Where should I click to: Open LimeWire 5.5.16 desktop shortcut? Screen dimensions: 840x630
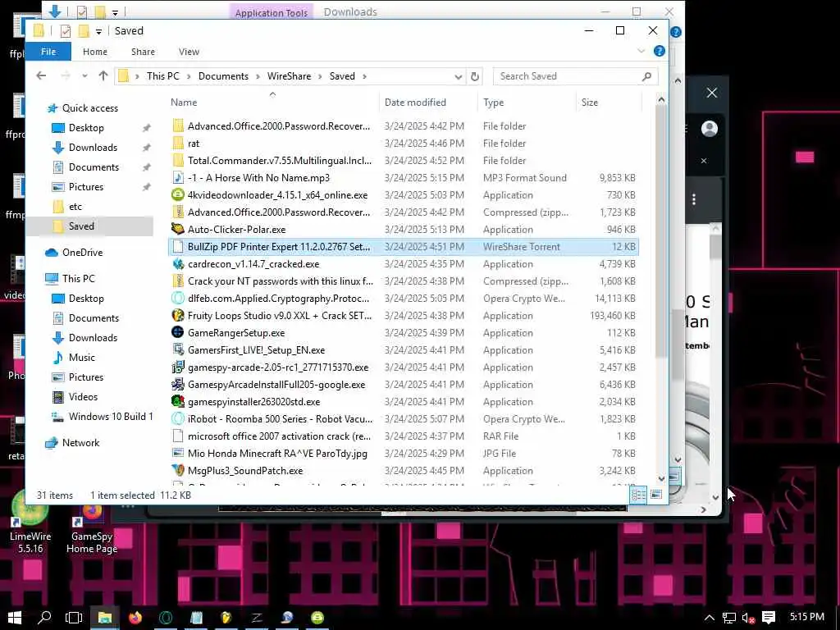[30, 521]
